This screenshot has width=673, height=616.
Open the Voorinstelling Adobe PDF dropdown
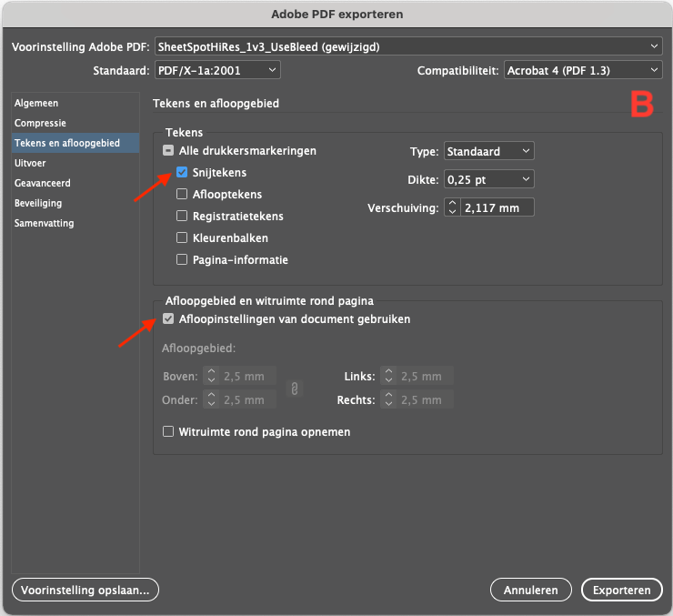[x=407, y=45]
